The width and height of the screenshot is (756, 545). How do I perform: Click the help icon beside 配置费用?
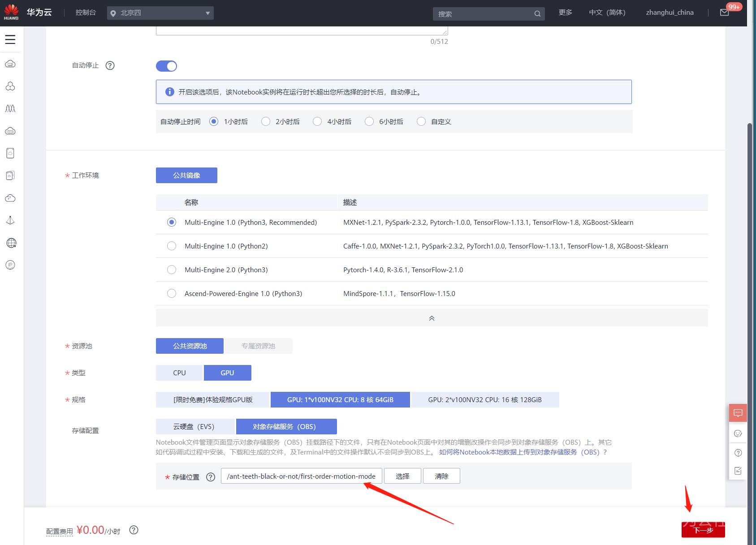(134, 530)
